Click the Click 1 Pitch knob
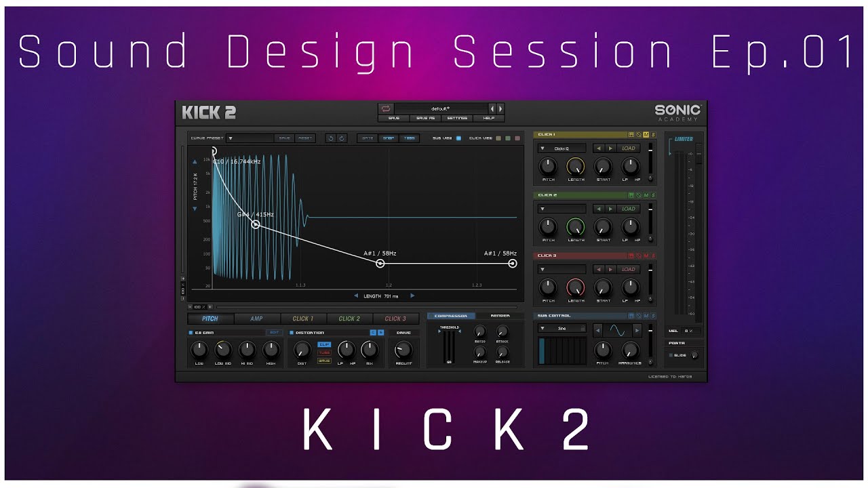868x488 pixels. click(548, 166)
